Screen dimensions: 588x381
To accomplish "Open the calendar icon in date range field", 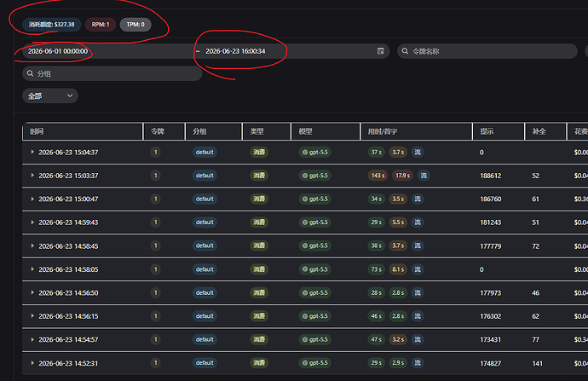I will pos(380,51).
